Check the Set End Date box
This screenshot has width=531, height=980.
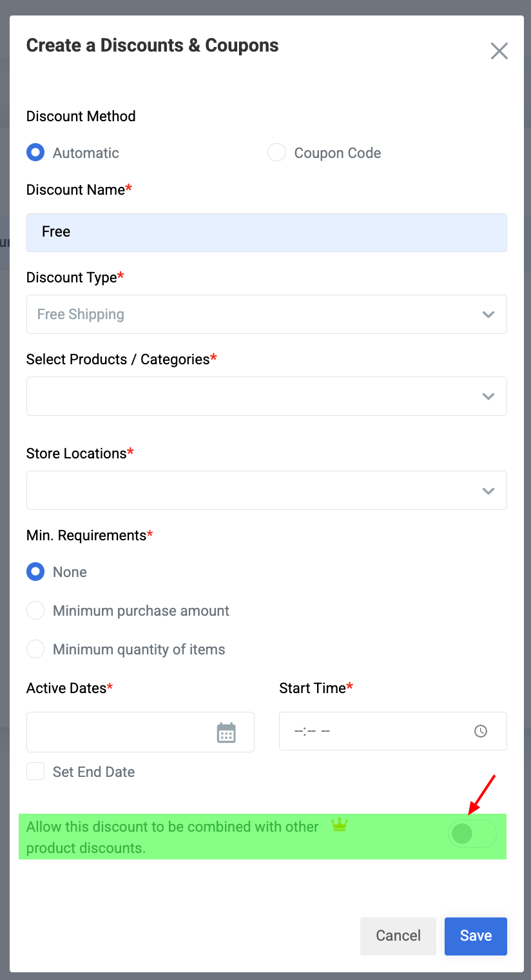coord(35,772)
